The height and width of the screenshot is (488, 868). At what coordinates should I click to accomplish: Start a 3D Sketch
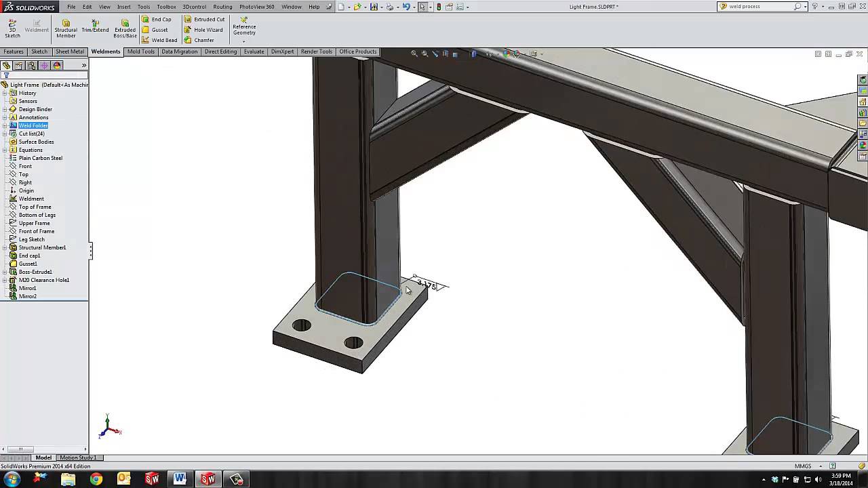click(x=12, y=27)
